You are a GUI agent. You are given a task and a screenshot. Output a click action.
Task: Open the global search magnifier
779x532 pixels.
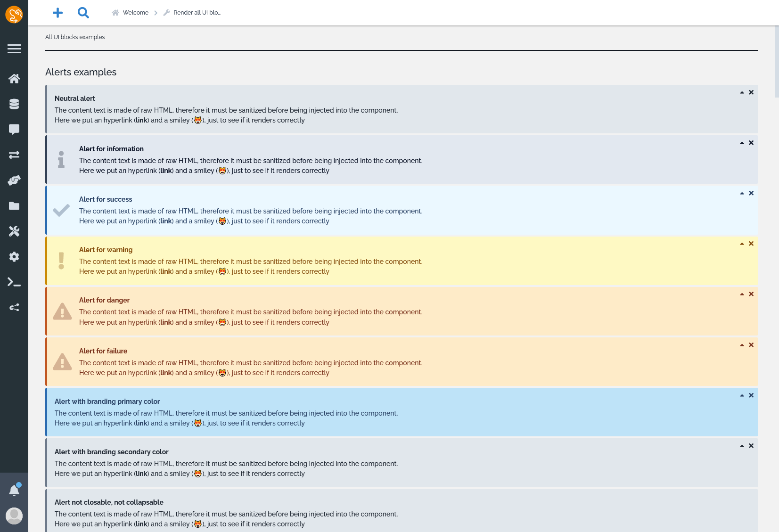click(83, 13)
